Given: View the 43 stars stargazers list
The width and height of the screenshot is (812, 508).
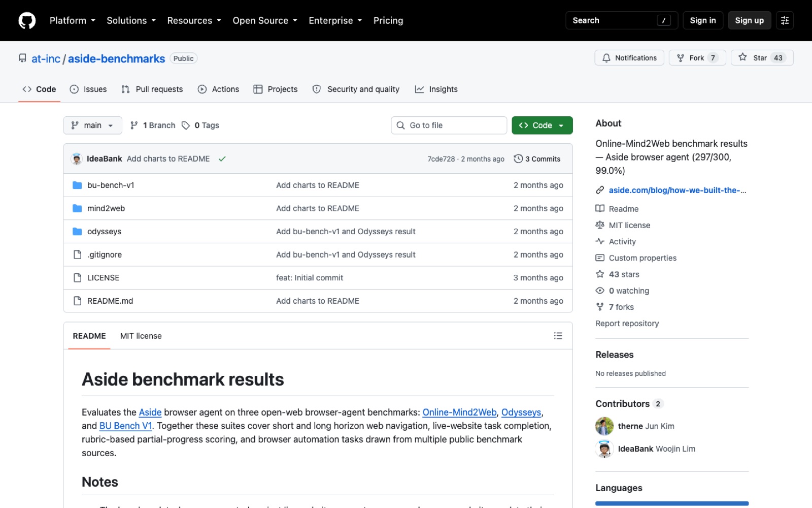Looking at the screenshot, I should pyautogui.click(x=618, y=274).
